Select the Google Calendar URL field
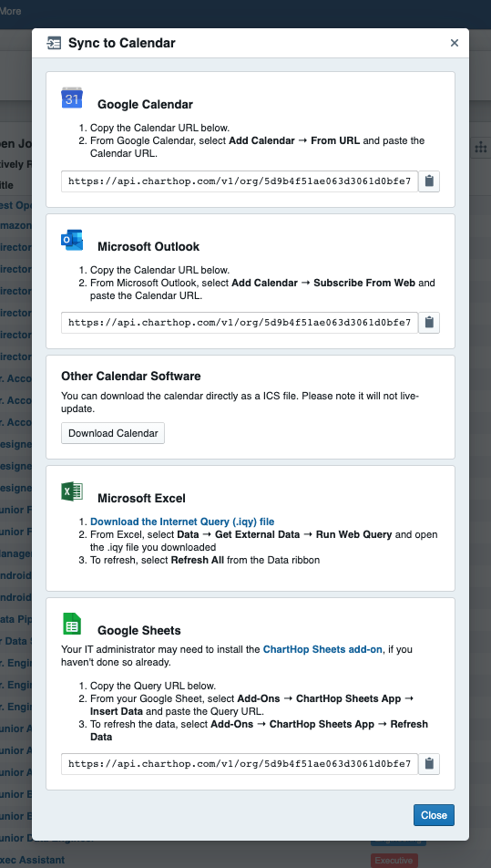Image resolution: width=491 pixels, height=868 pixels. coord(240,181)
